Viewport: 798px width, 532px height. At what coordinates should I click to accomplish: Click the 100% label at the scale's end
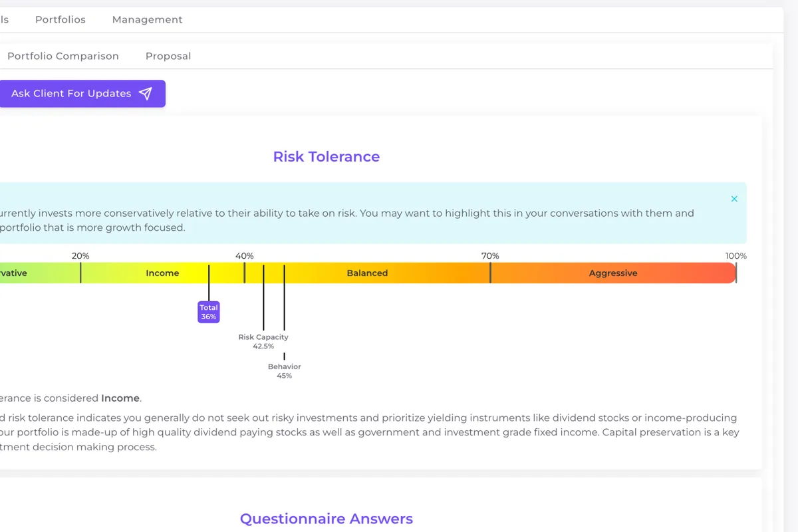[x=735, y=256]
